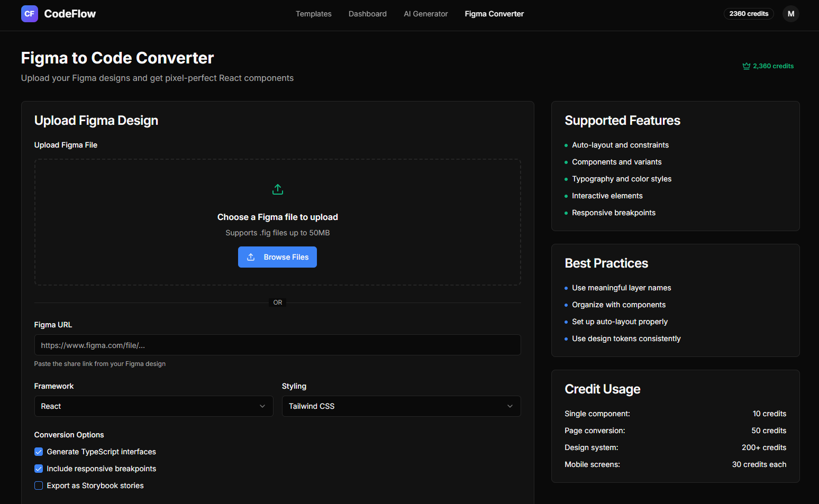The height and width of the screenshot is (504, 819).
Task: Click the Single component 10 credits value
Action: (769, 414)
